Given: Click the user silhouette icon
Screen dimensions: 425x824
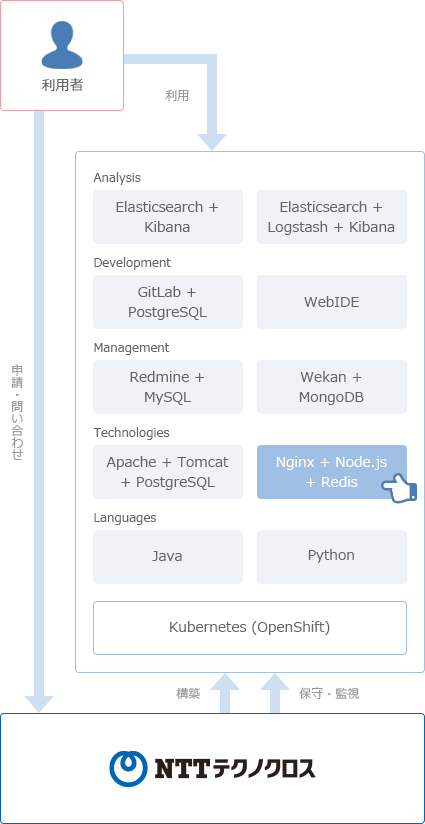Looking at the screenshot, I should pos(62,45).
